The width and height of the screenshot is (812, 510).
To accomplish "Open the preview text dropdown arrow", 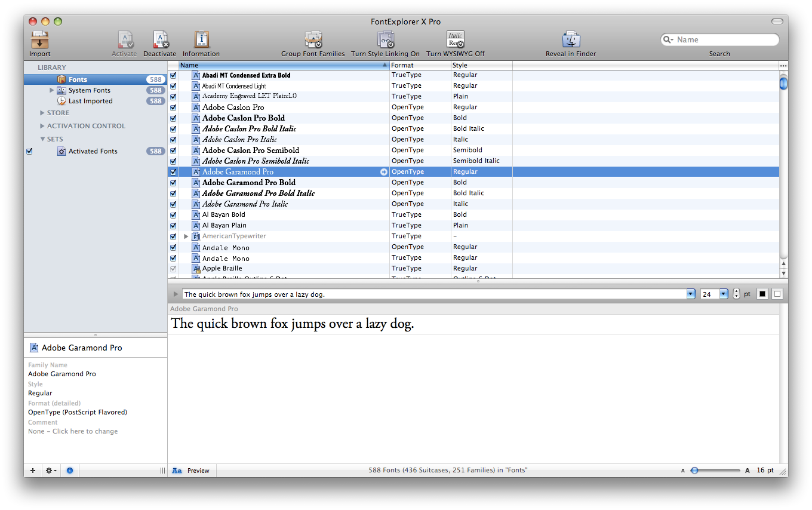I will click(691, 294).
